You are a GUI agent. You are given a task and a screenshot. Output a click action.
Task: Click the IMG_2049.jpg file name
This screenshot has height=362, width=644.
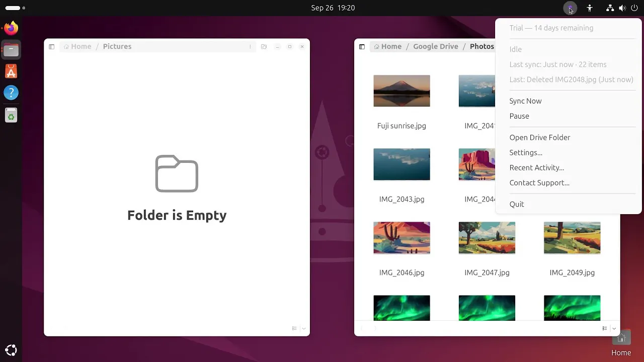pyautogui.click(x=572, y=273)
